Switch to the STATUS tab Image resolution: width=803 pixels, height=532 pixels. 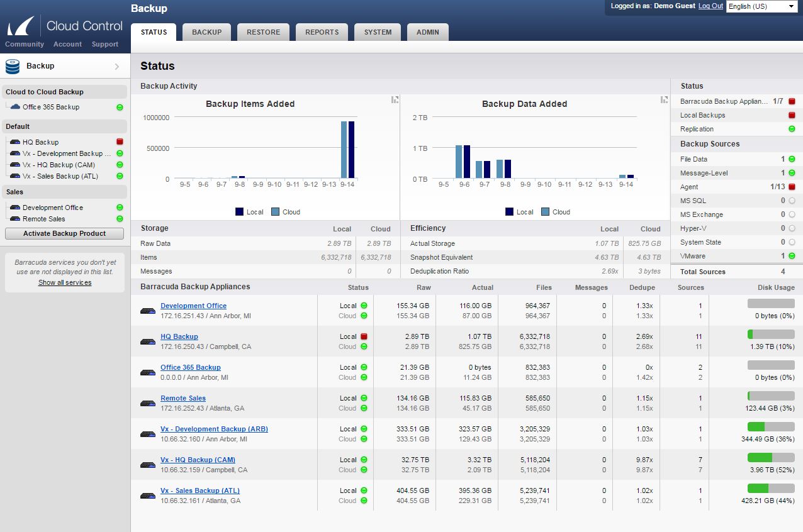(x=154, y=32)
